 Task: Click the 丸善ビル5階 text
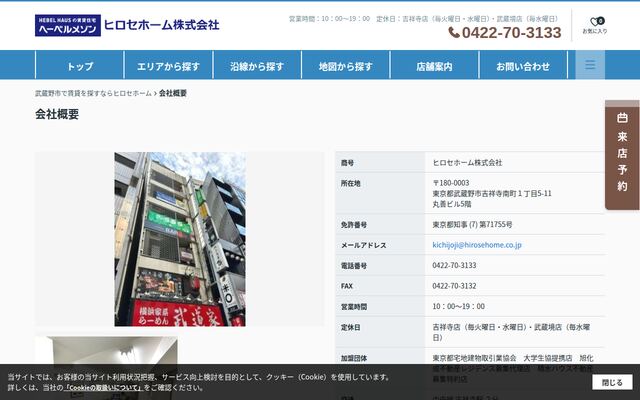coord(452,204)
